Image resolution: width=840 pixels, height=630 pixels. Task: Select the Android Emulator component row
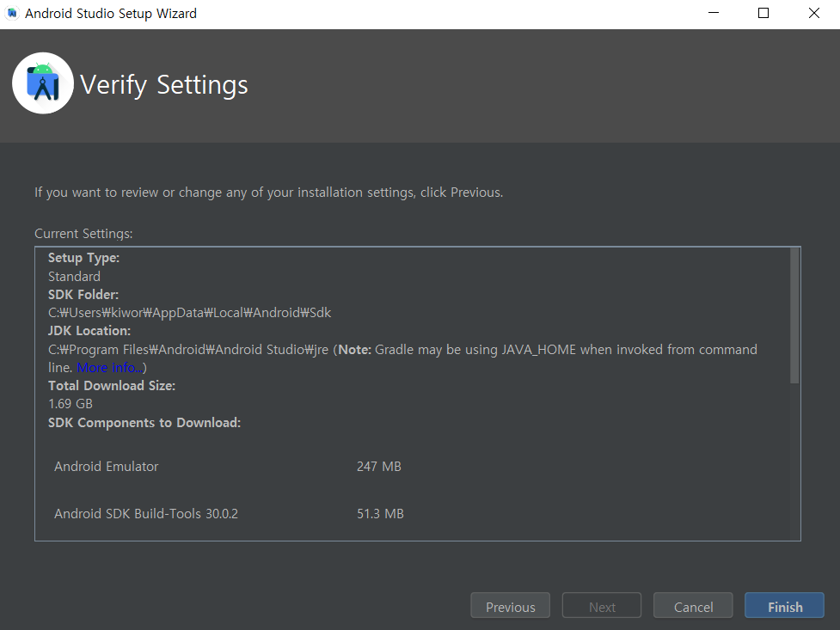228,467
